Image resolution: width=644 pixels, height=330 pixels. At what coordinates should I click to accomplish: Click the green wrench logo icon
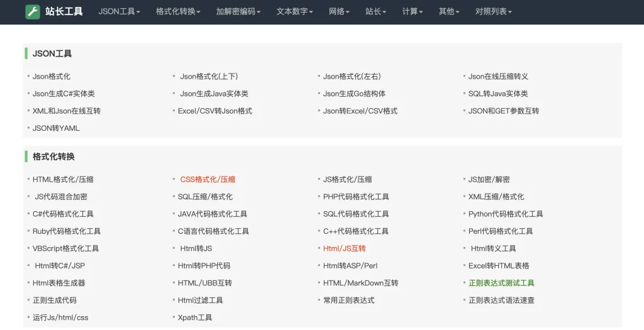[33, 11]
